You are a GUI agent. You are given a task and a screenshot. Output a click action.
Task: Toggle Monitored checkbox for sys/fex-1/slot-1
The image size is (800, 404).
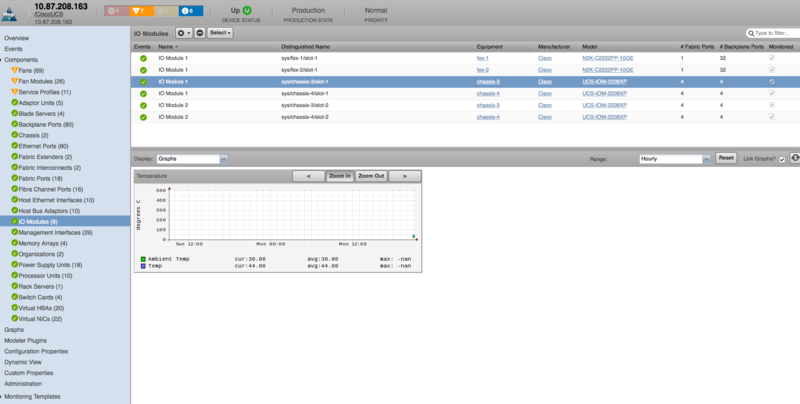(x=771, y=58)
